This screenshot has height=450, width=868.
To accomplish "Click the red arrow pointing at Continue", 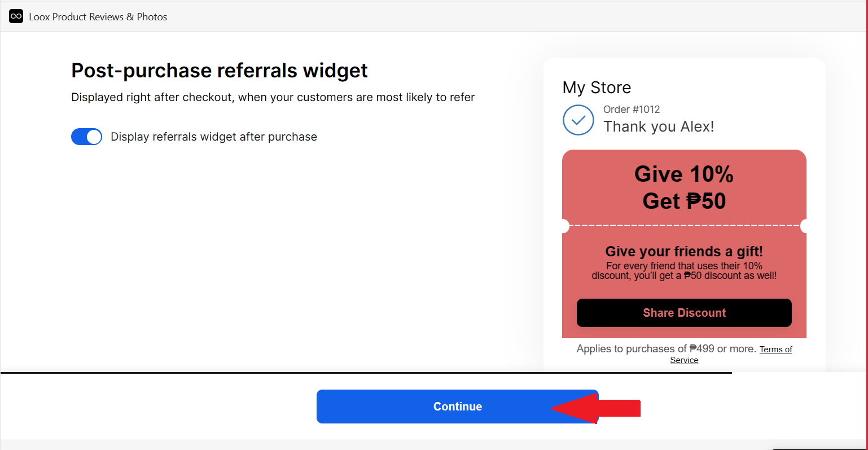I will 596,408.
